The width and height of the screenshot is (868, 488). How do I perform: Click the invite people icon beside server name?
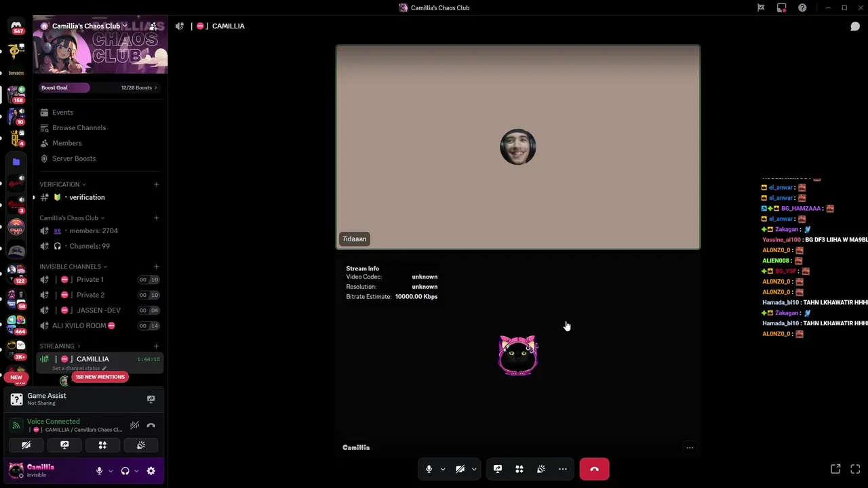click(x=153, y=26)
